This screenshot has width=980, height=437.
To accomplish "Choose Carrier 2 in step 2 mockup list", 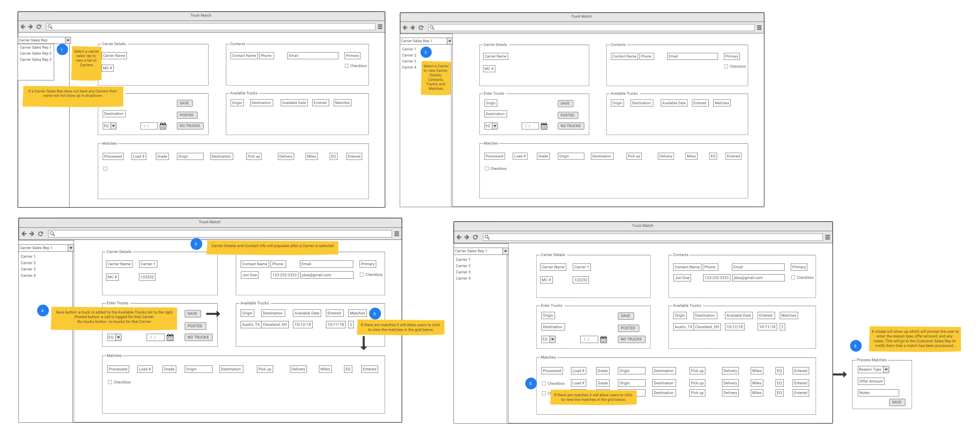I will click(409, 55).
